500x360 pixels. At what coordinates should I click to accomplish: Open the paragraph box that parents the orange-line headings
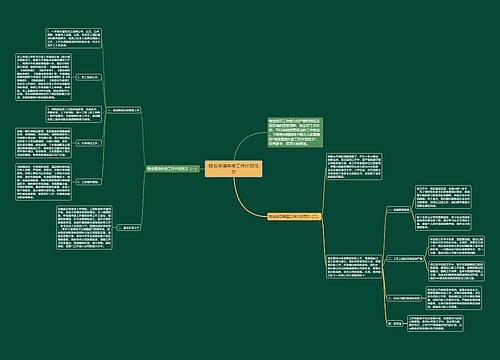[354, 266]
